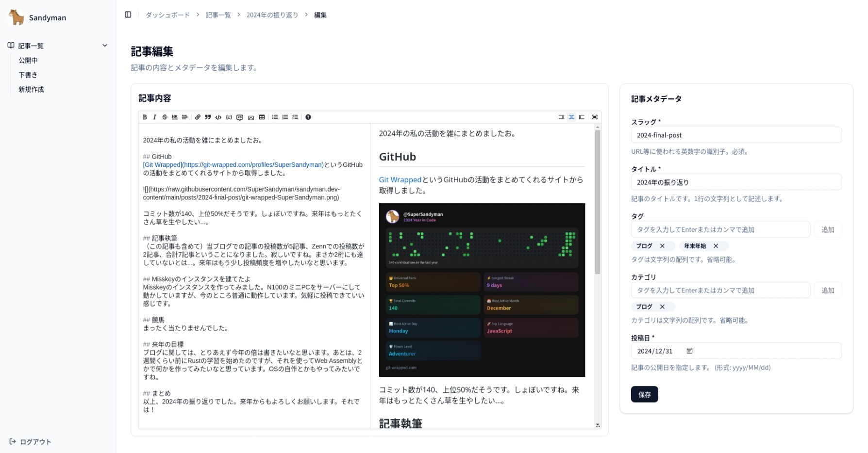Viewport: 868px width, 453px height.
Task: Click the title input field
Action: pyautogui.click(x=736, y=182)
